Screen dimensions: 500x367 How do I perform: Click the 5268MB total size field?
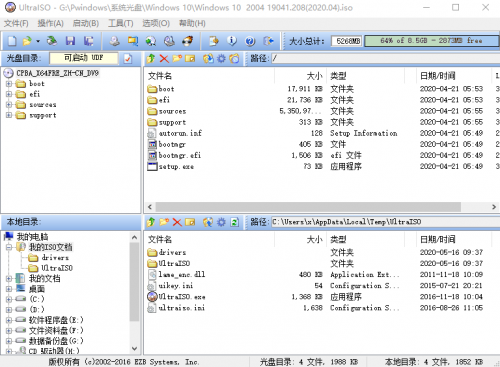[x=347, y=41]
